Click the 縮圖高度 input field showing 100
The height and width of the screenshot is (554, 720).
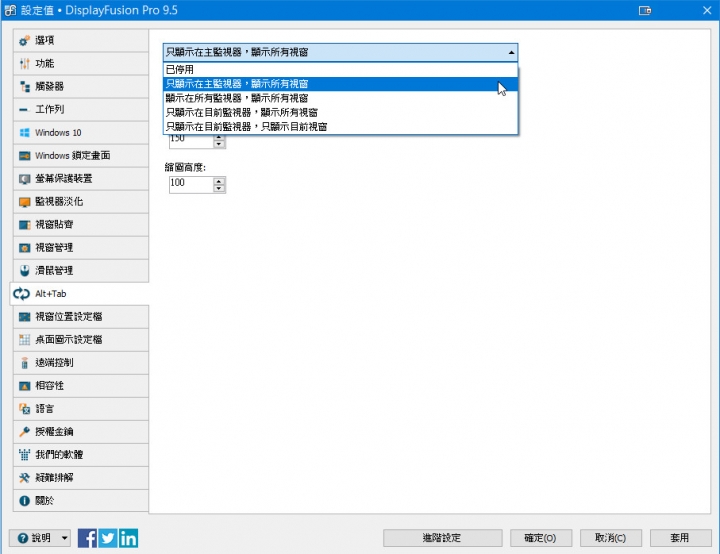[x=191, y=185]
